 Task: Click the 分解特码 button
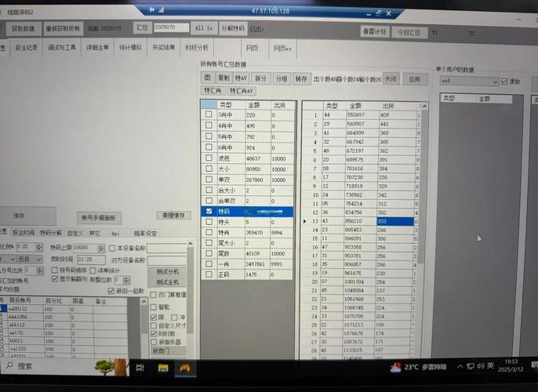tap(233, 28)
